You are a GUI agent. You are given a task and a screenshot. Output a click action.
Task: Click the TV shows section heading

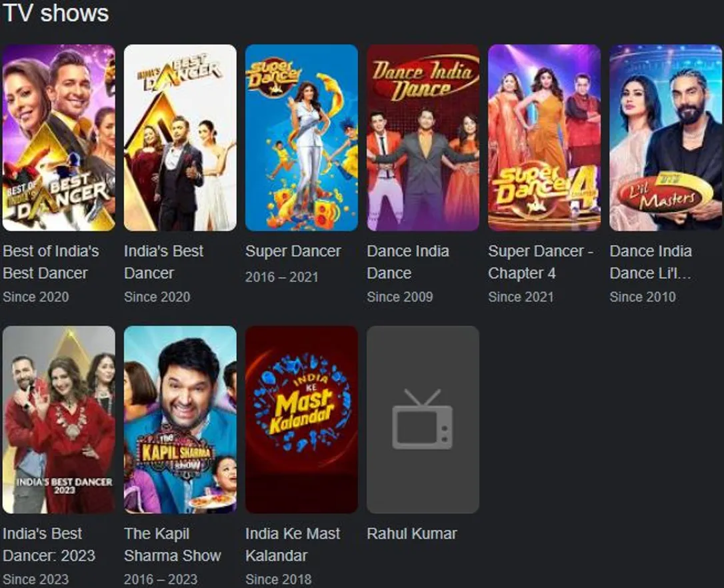[x=56, y=13]
